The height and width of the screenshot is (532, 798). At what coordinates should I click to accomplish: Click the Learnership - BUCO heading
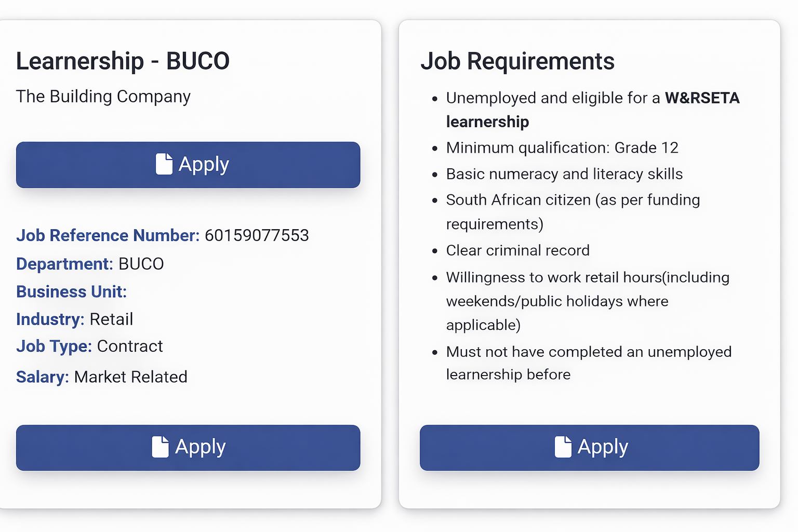(x=123, y=61)
